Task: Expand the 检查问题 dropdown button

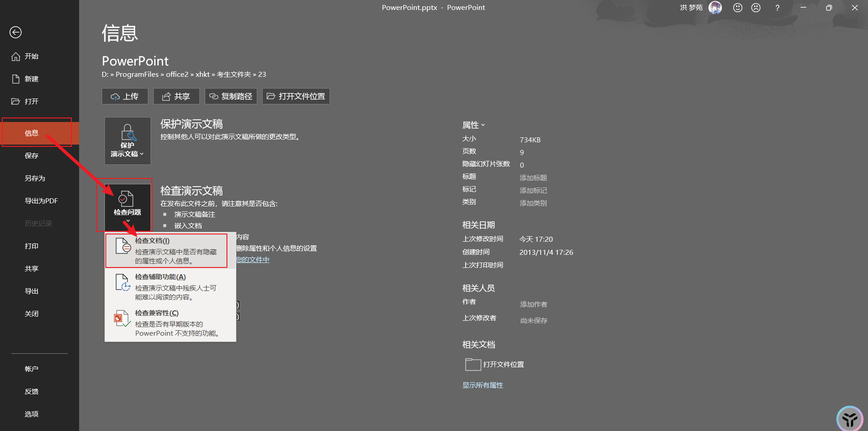Action: tap(127, 207)
